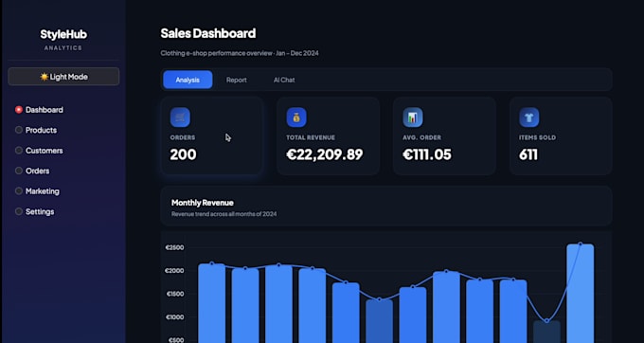644x343 pixels.
Task: Click the €1000 axis label
Action: point(174,317)
